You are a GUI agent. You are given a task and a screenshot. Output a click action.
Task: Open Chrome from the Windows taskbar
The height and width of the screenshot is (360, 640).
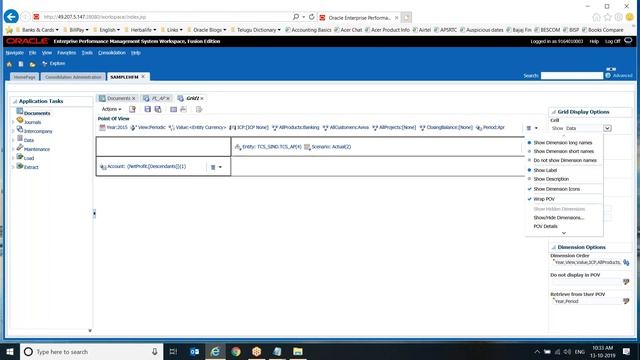click(x=236, y=351)
